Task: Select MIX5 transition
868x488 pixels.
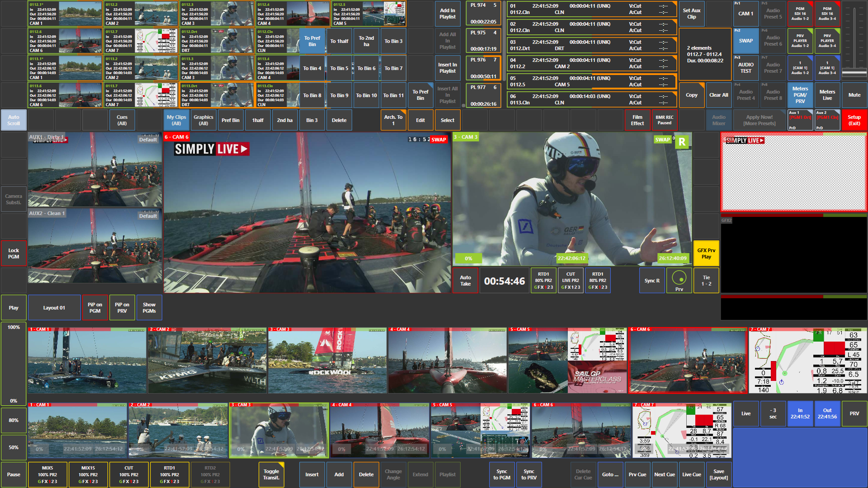Action: point(47,474)
